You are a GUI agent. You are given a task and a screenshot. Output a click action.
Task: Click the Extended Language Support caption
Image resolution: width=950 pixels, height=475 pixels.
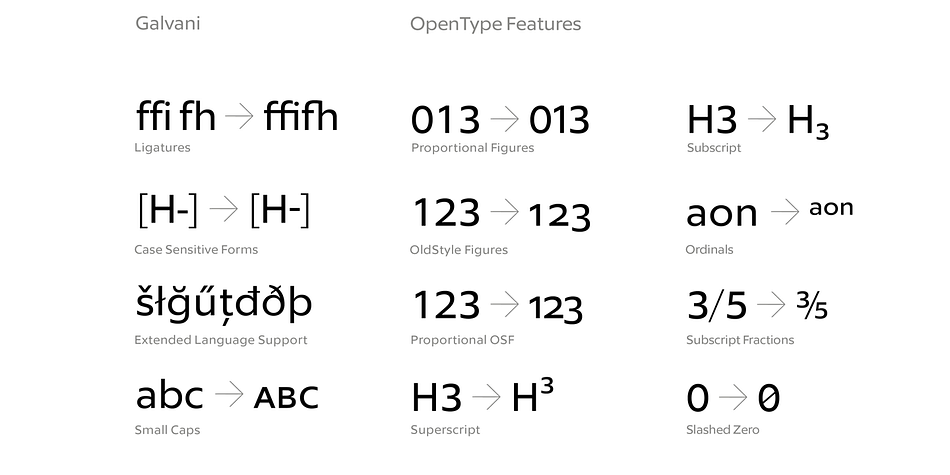click(221, 340)
